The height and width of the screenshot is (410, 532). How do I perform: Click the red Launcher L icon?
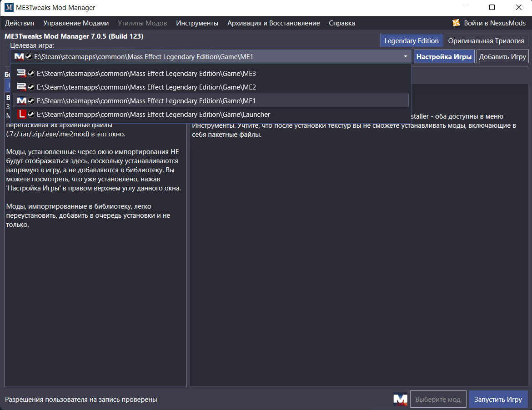pos(21,114)
